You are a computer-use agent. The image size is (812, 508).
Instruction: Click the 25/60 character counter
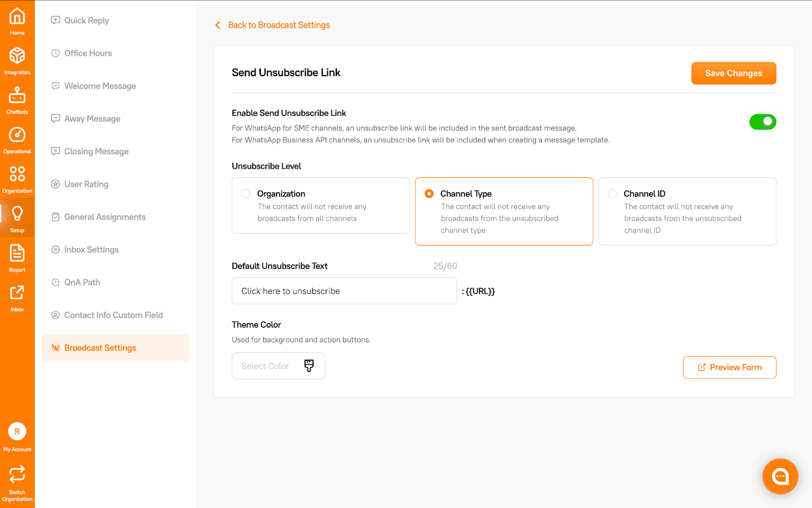[445, 266]
